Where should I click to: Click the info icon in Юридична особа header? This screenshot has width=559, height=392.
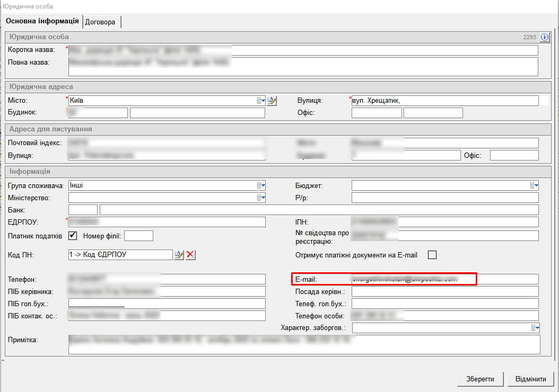click(544, 37)
